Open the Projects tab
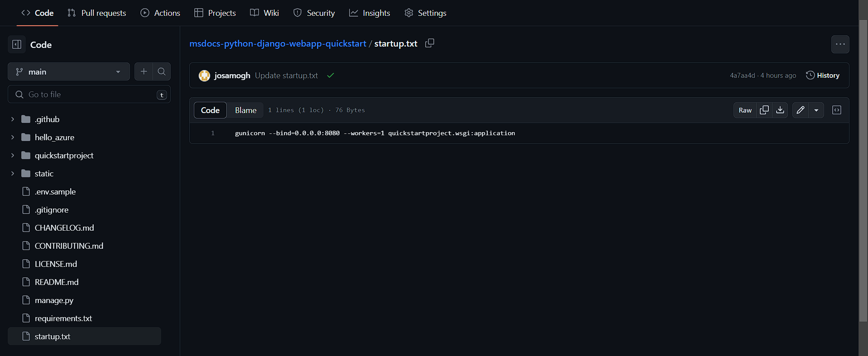This screenshot has width=868, height=356. 215,13
